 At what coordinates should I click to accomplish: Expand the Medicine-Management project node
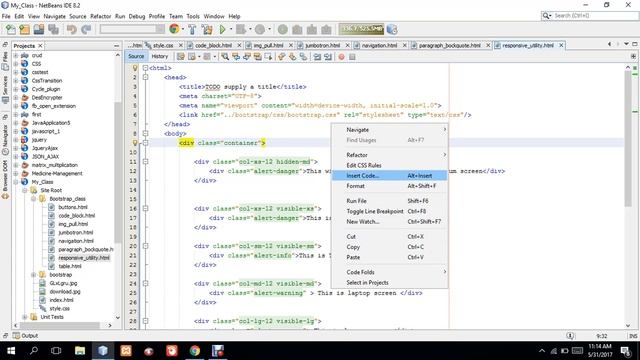point(16,173)
